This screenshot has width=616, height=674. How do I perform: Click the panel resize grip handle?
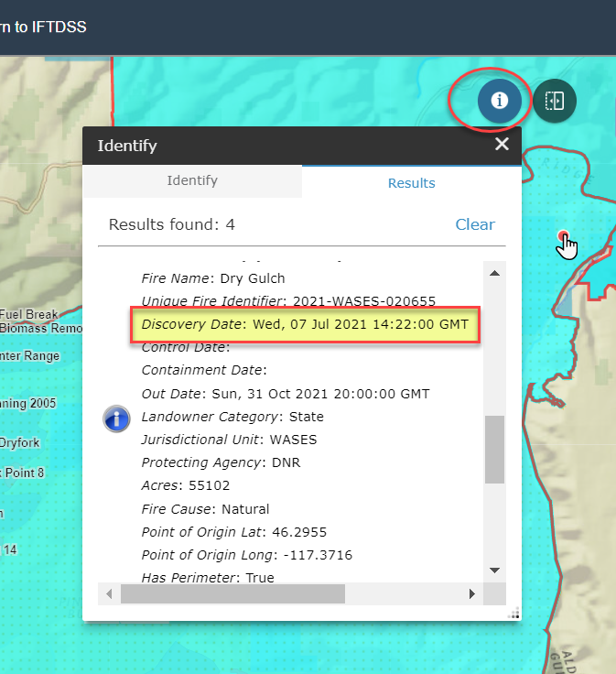tap(514, 614)
